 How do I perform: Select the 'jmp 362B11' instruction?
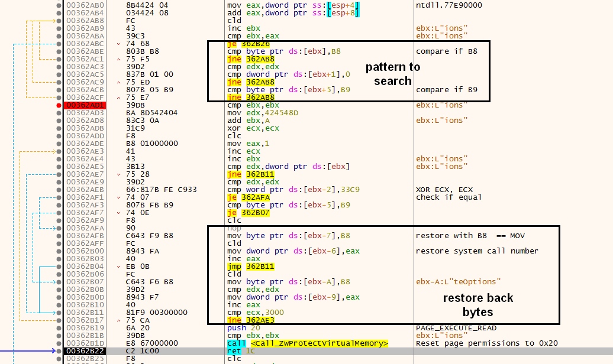coord(251,266)
